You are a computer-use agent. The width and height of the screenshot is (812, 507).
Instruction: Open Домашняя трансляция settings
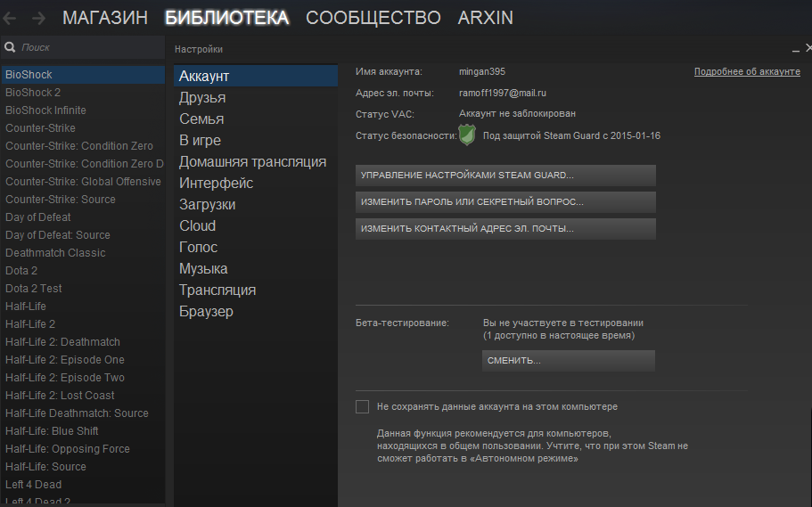coord(256,161)
